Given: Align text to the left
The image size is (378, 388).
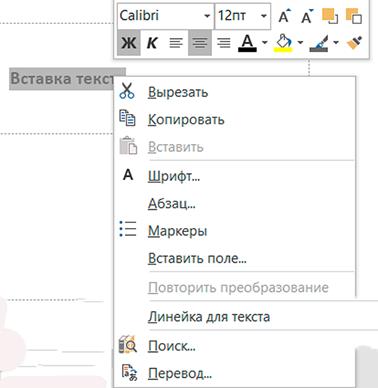Looking at the screenshot, I should click(x=176, y=43).
